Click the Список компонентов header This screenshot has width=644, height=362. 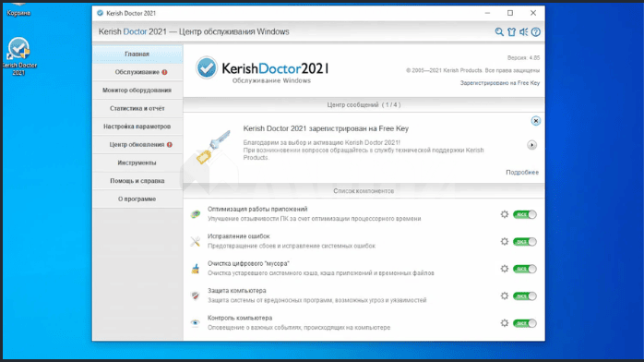pos(364,191)
